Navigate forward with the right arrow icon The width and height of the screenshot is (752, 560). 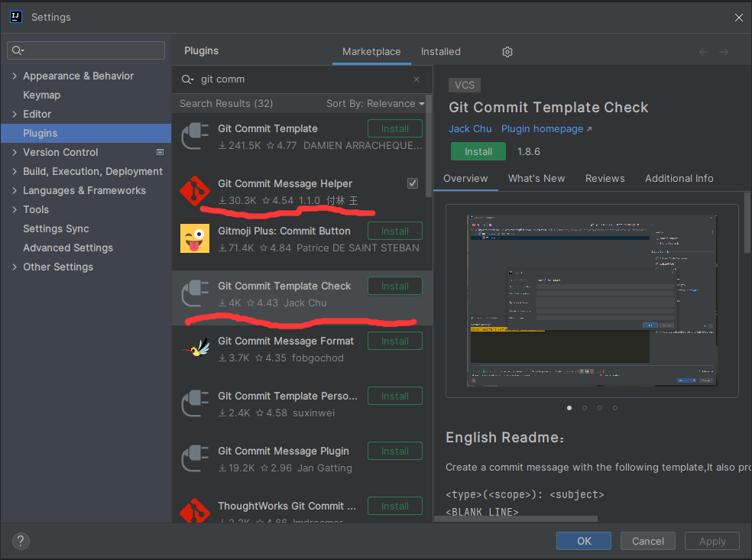coord(724,52)
